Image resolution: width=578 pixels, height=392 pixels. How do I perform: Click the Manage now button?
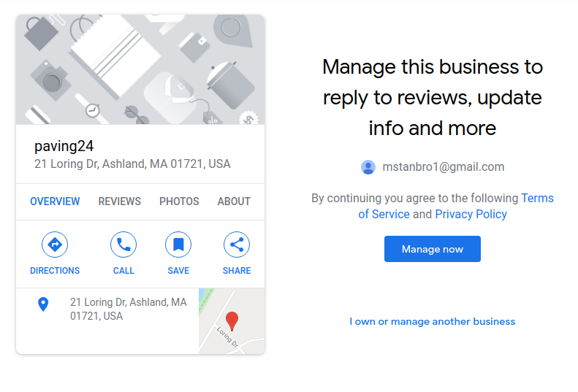[433, 249]
